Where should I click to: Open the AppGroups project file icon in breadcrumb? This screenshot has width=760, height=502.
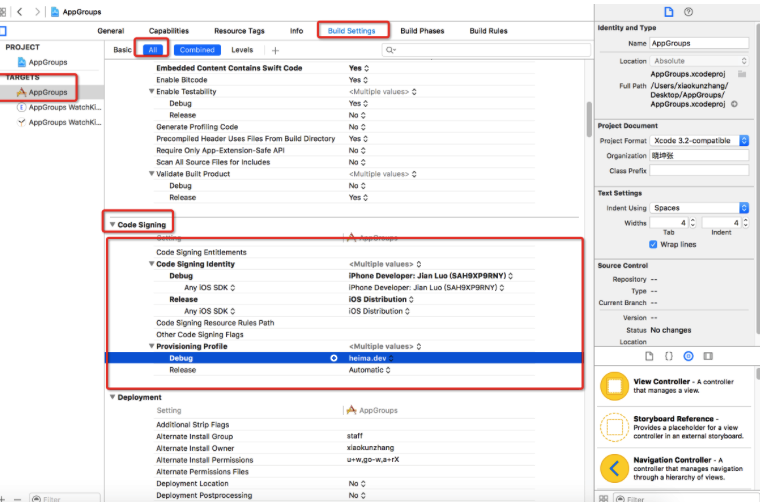55,12
